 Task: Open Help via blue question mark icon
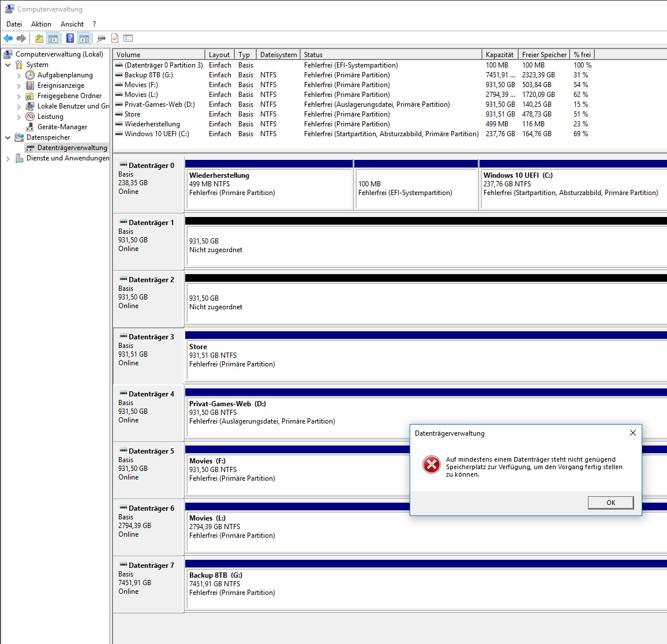pos(70,38)
